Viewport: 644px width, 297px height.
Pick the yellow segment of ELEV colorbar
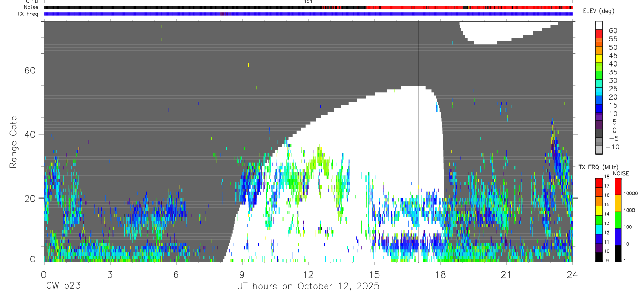[x=599, y=58]
